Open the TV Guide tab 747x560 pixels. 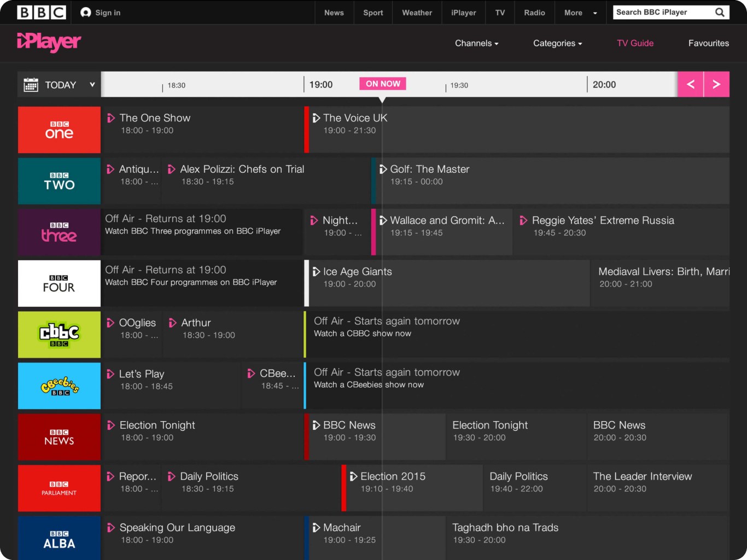pos(635,43)
